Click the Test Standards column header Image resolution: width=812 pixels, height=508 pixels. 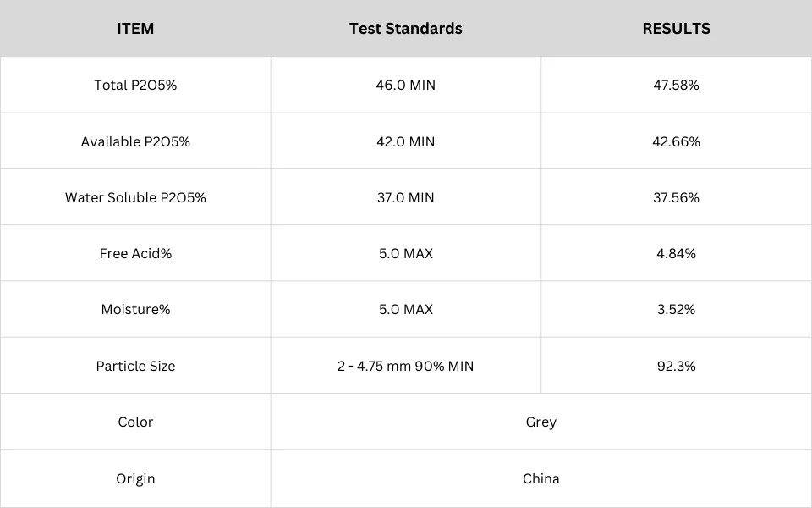pos(405,29)
